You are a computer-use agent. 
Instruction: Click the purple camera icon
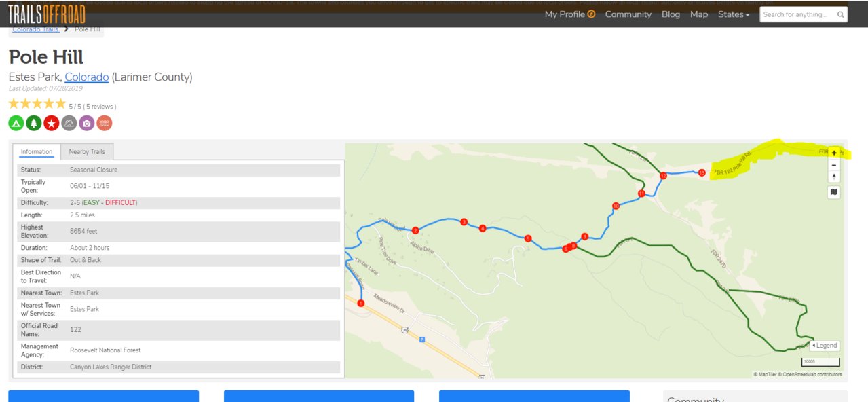coord(87,123)
